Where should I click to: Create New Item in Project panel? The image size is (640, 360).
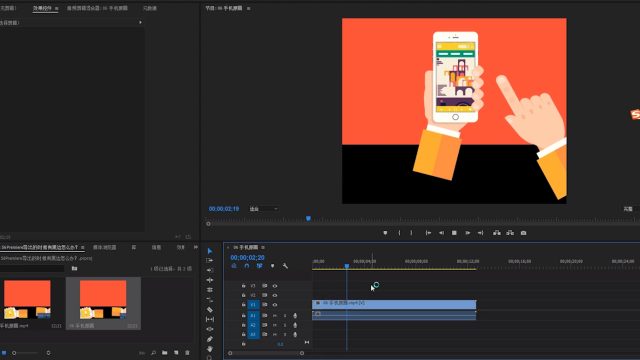(x=176, y=353)
